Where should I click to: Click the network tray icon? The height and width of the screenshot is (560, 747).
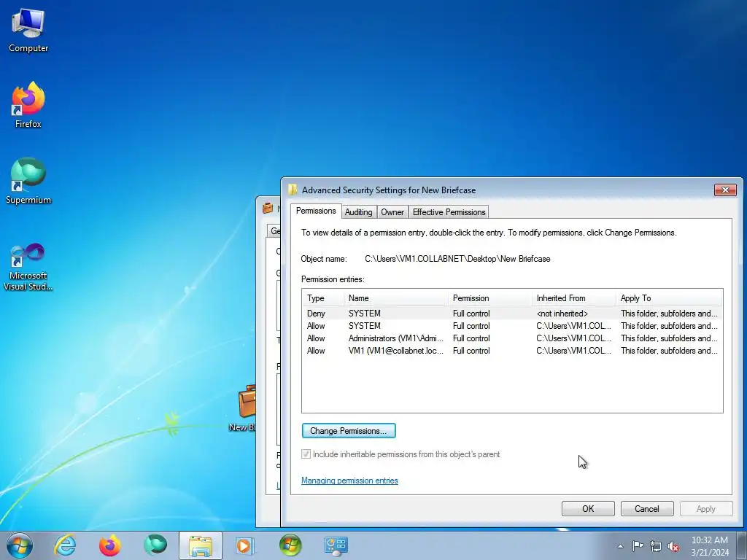click(656, 546)
